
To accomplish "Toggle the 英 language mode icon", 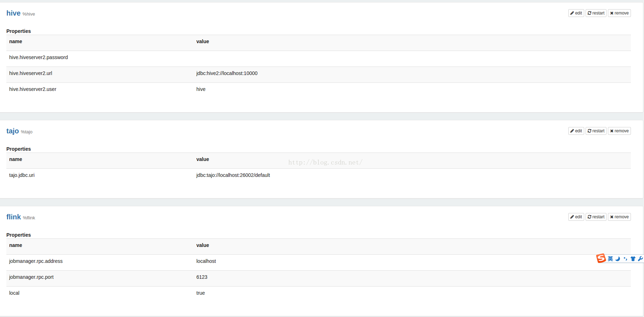I will click(610, 259).
